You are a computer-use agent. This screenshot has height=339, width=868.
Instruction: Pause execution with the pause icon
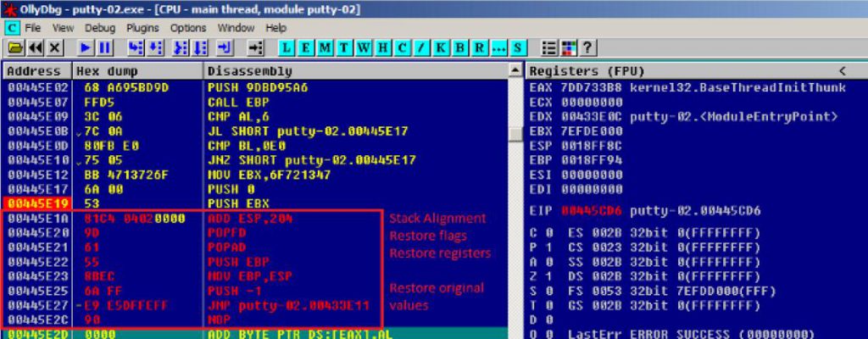pos(104,48)
